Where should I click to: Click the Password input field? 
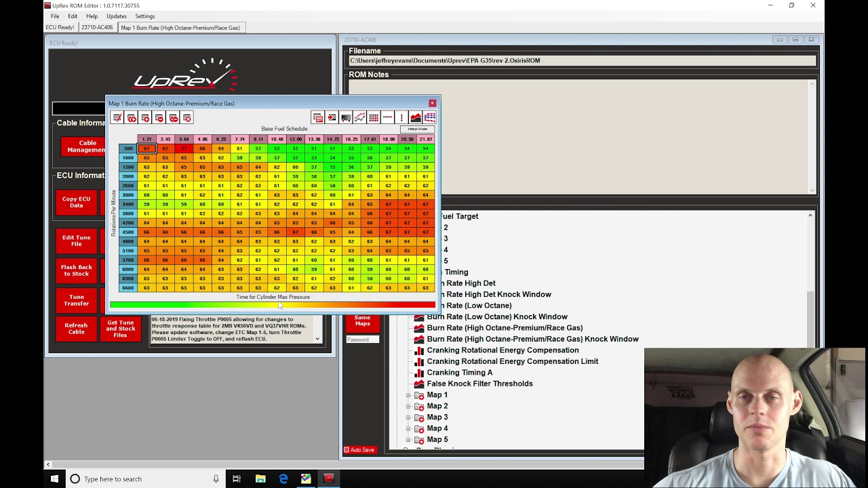[x=362, y=340]
